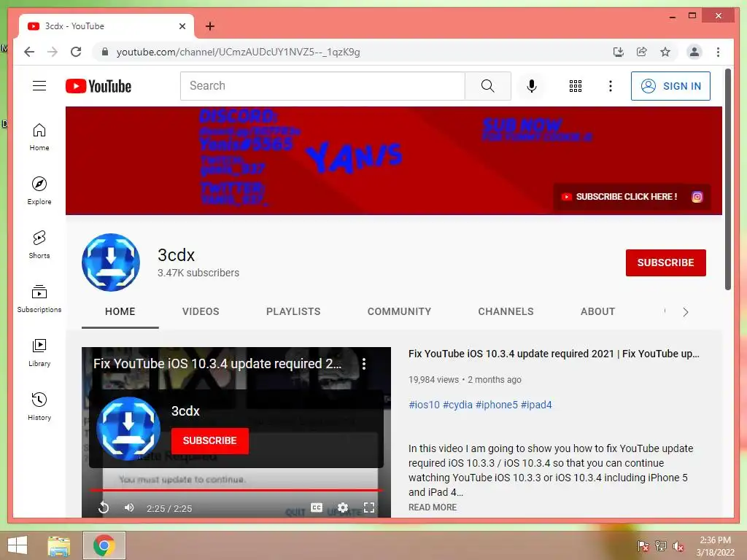Open Subscriptions in the sidebar

click(x=39, y=298)
